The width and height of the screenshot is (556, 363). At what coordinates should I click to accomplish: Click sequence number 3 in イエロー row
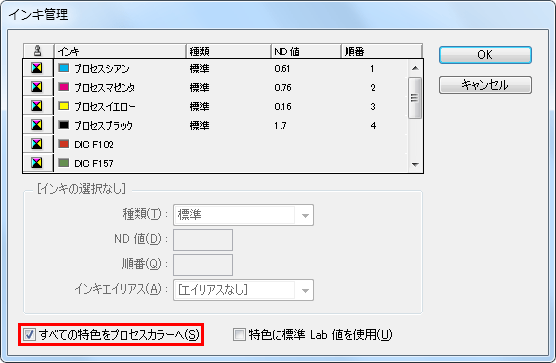click(373, 106)
